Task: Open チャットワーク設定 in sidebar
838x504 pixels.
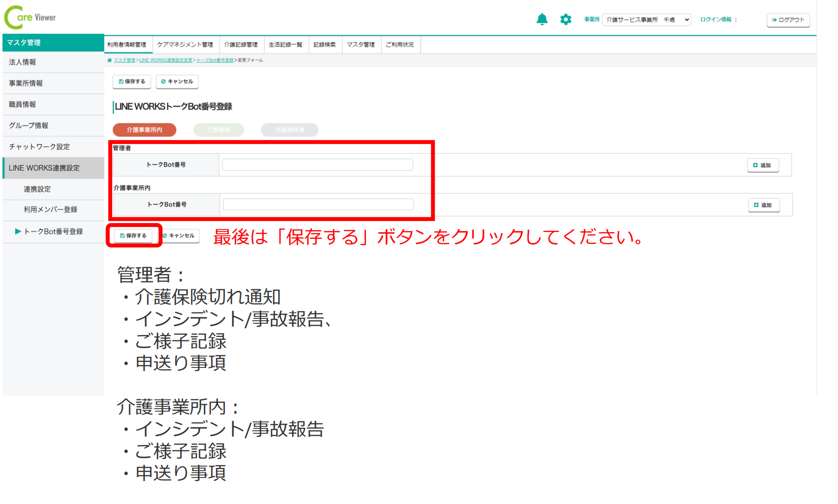Action: pyautogui.click(x=39, y=147)
